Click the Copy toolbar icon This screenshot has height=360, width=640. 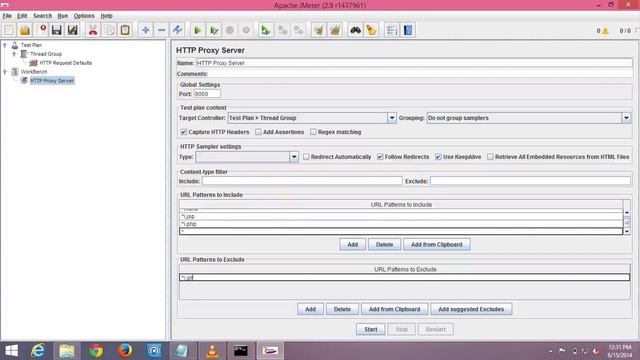(x=109, y=30)
